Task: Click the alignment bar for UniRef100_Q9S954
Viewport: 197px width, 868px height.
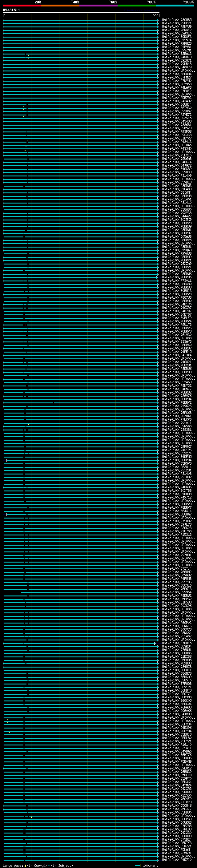Action: pyautogui.click(x=90, y=592)
